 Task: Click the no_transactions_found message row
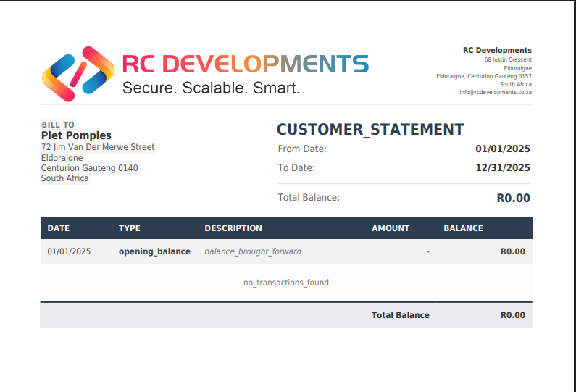pos(286,283)
